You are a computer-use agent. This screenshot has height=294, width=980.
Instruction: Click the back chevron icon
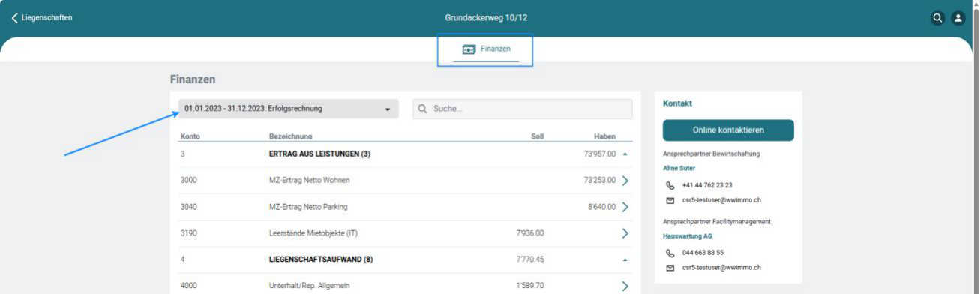(x=14, y=18)
